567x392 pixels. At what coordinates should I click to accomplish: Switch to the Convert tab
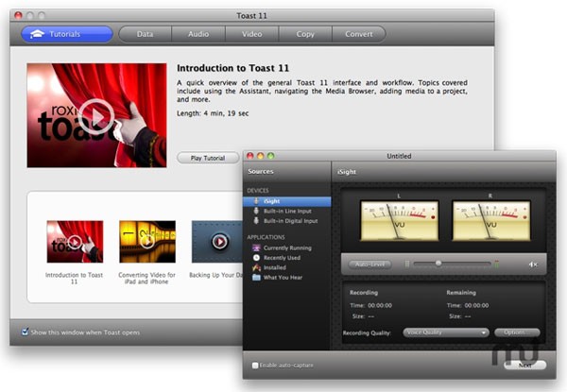[359, 34]
